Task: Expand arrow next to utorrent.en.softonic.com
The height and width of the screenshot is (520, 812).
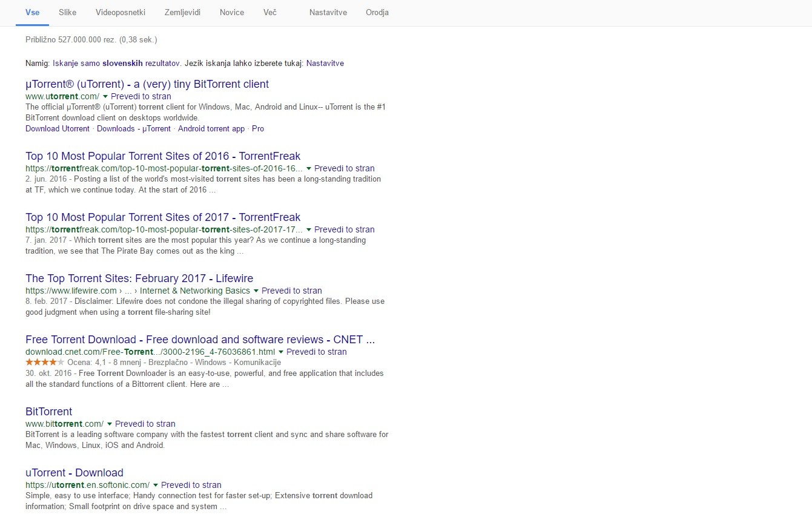Action: [156, 485]
